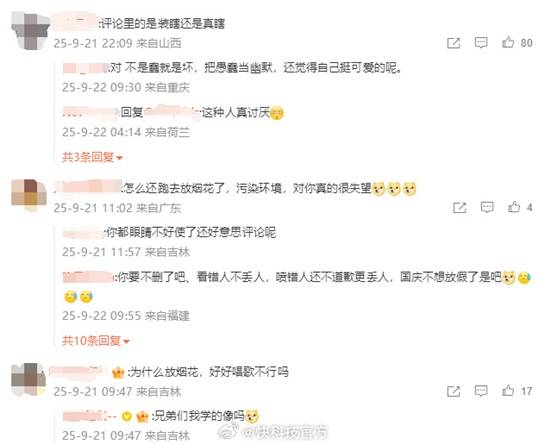Forward the 11:02 Guangdong comment

point(460,208)
